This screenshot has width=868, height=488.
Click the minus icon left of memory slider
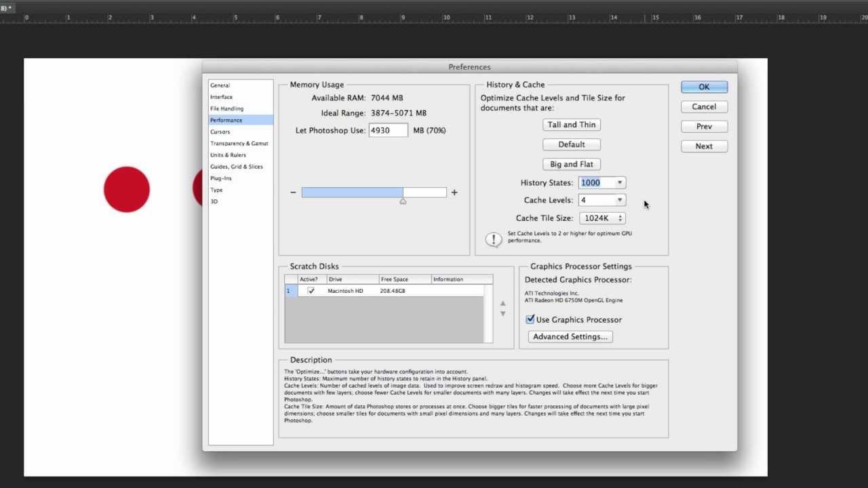coord(293,192)
